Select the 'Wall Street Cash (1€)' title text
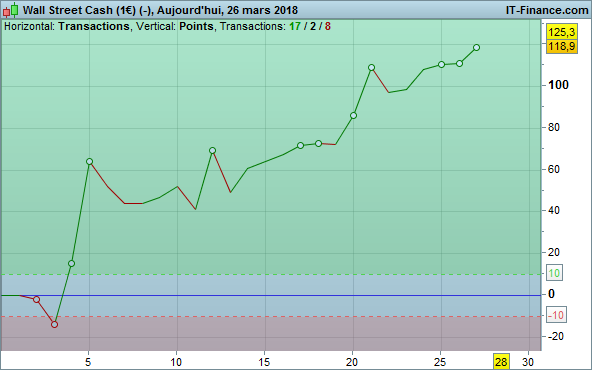This screenshot has height=370, width=592. click(79, 10)
